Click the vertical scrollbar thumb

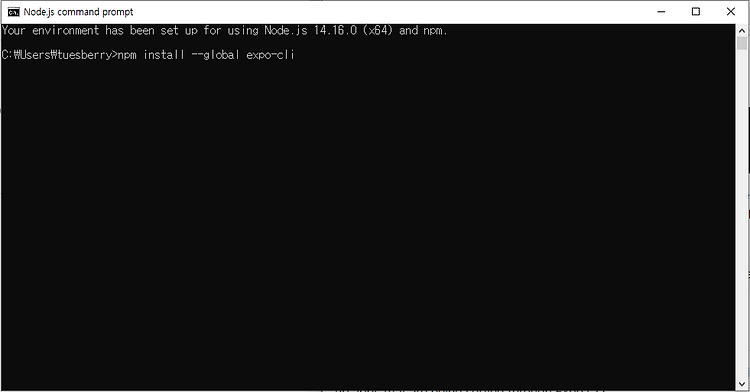point(742,44)
